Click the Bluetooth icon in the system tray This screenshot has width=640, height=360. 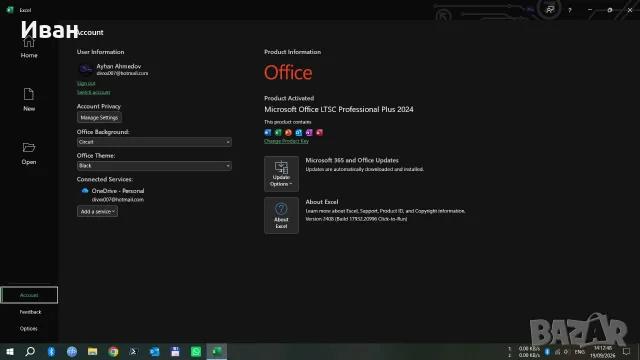pyautogui.click(x=547, y=351)
